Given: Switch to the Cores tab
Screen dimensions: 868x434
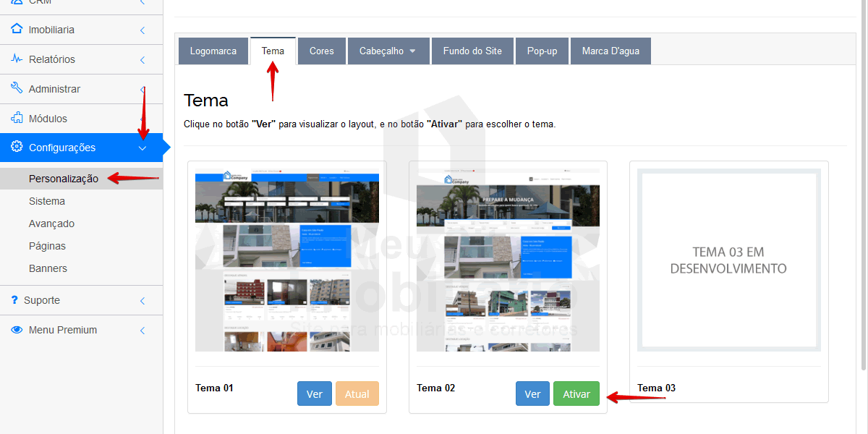Looking at the screenshot, I should (321, 51).
